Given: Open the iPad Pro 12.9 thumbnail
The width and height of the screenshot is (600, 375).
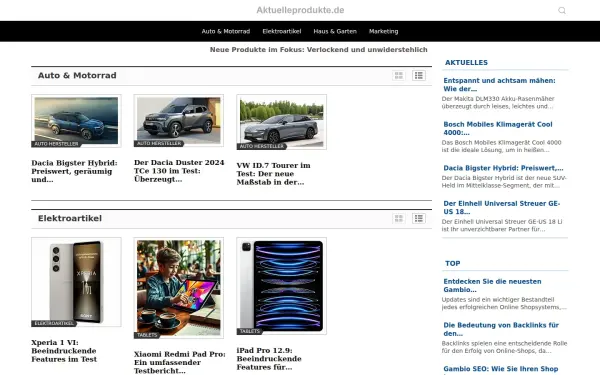Looking at the screenshot, I should 281,286.
